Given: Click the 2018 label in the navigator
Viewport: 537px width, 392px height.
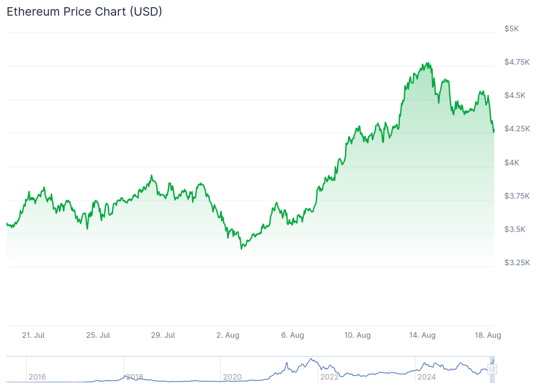Looking at the screenshot, I should click(135, 377).
